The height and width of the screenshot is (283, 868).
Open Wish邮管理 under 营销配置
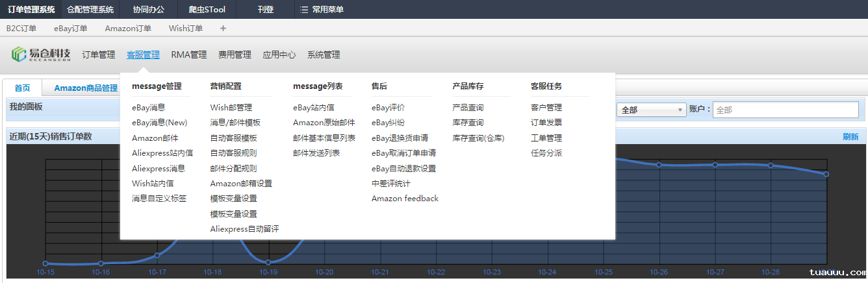pos(231,108)
